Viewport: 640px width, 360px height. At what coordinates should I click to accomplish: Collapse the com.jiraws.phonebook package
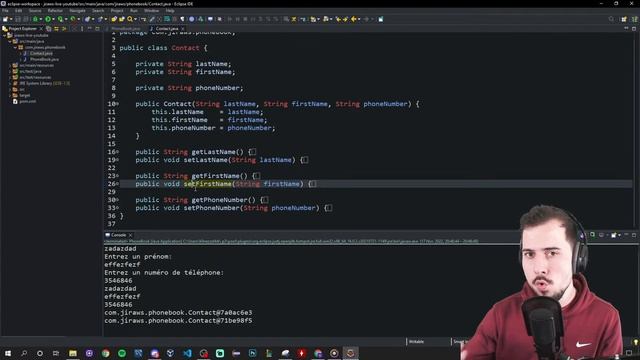click(16, 47)
